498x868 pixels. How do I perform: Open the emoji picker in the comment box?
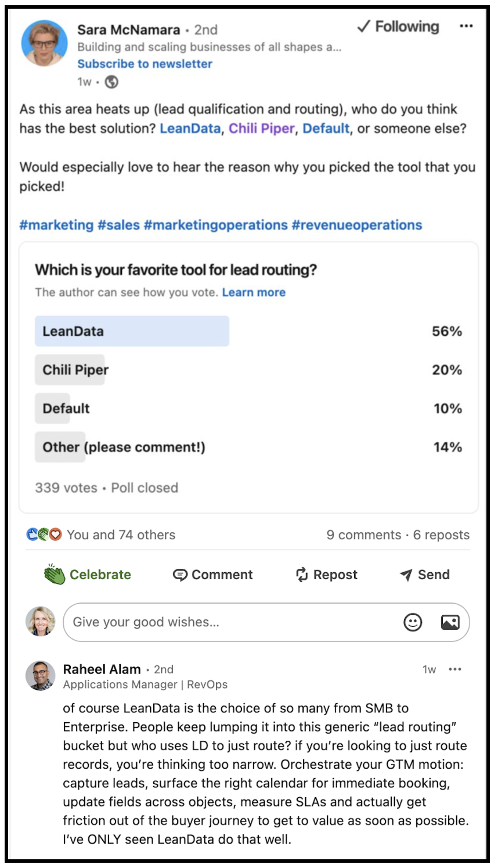(x=412, y=622)
